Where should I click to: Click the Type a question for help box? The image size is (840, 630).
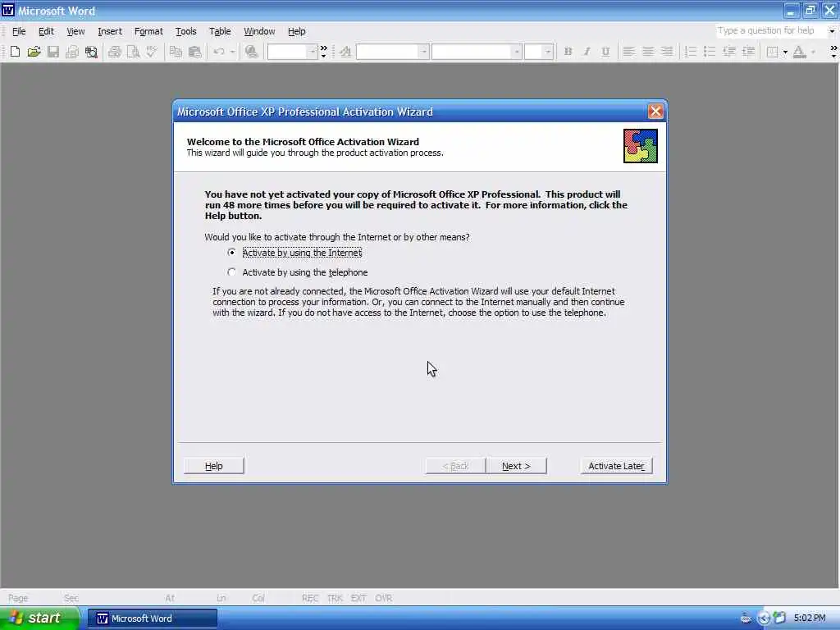point(770,31)
